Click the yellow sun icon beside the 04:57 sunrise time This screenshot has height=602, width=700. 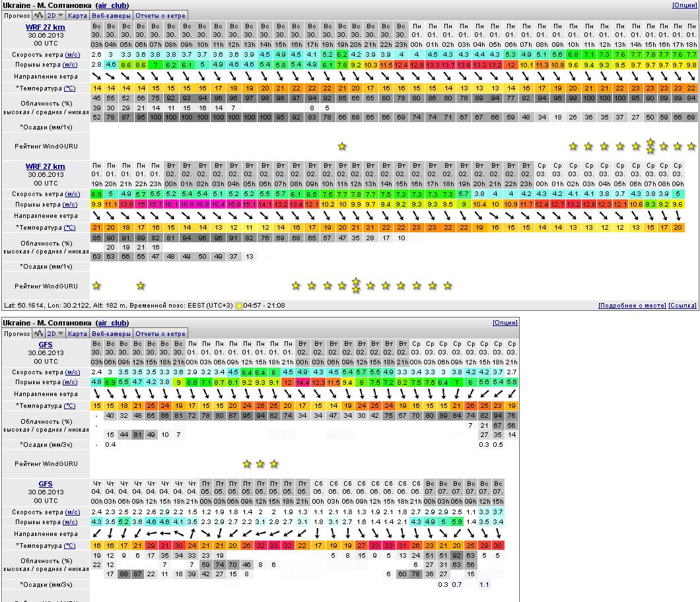pos(239,306)
